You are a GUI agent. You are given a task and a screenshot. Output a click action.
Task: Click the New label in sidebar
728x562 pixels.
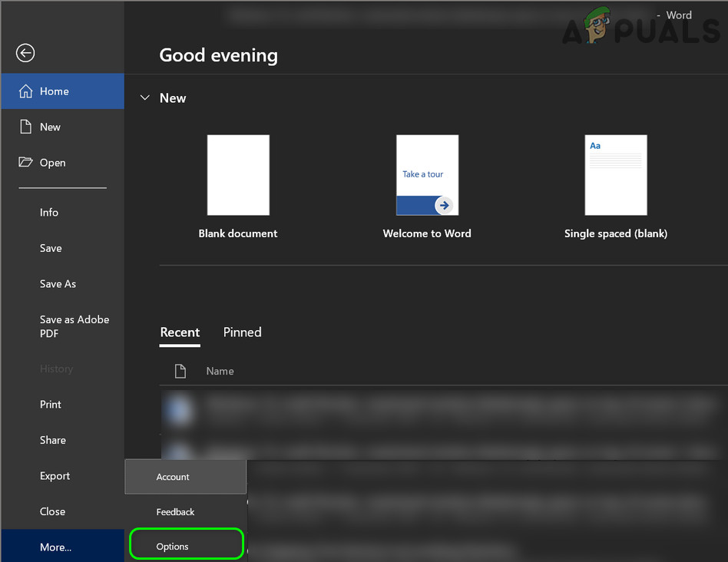[50, 127]
